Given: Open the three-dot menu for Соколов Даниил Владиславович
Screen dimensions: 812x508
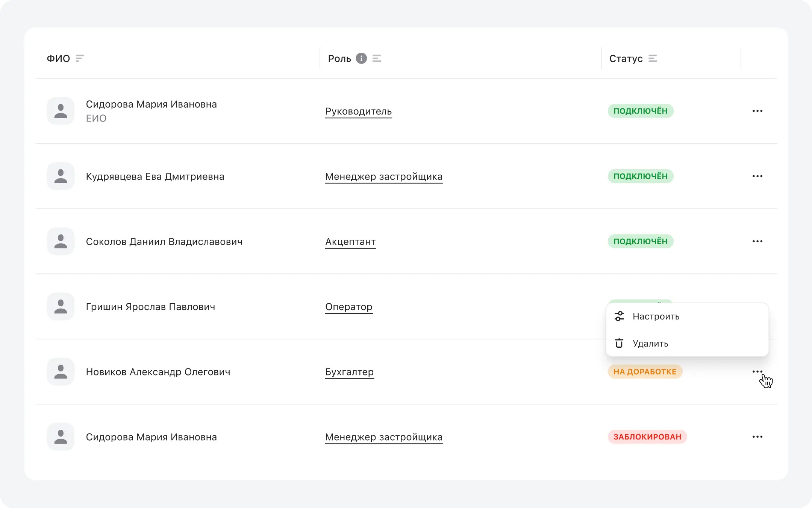Looking at the screenshot, I should pos(757,241).
